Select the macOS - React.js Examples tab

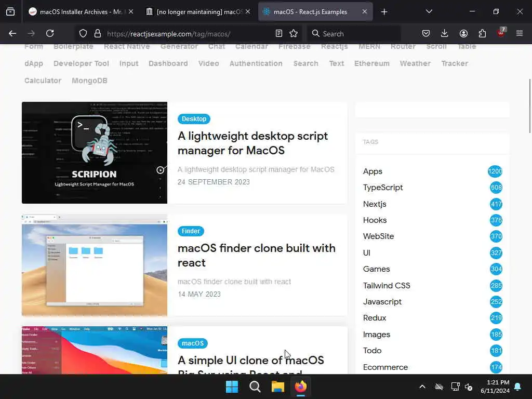tap(315, 12)
